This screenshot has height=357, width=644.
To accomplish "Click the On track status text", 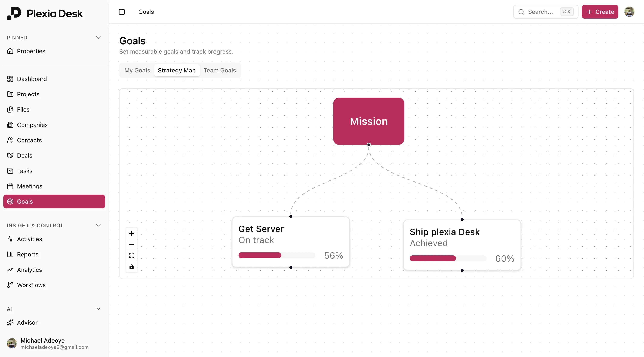I will click(256, 240).
